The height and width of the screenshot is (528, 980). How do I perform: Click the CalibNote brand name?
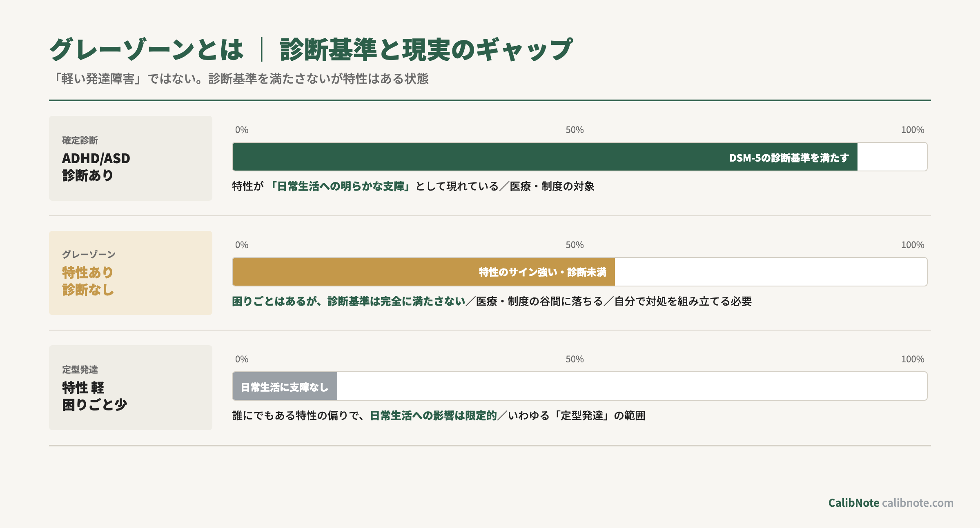853,503
